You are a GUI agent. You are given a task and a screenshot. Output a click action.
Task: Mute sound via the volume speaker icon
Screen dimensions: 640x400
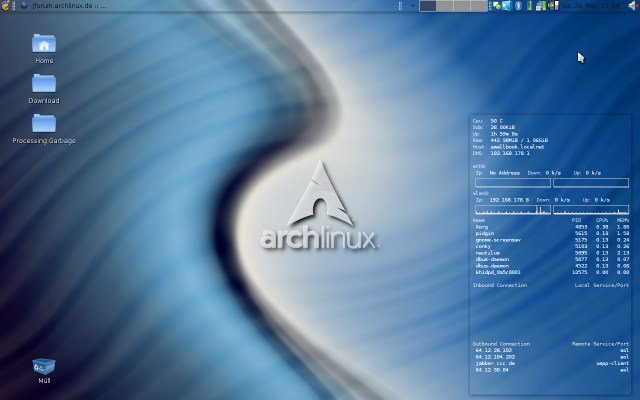coord(633,6)
